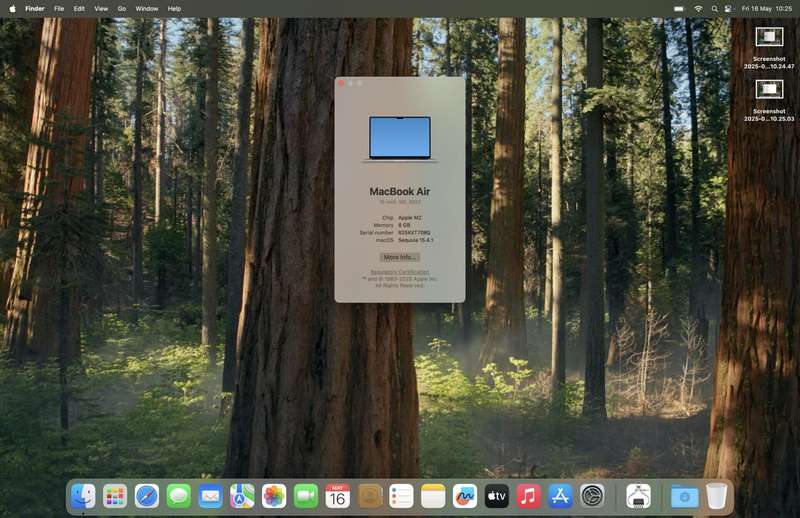The width and height of the screenshot is (800, 518).
Task: Click the System Information icon in the Dock
Action: (x=638, y=496)
